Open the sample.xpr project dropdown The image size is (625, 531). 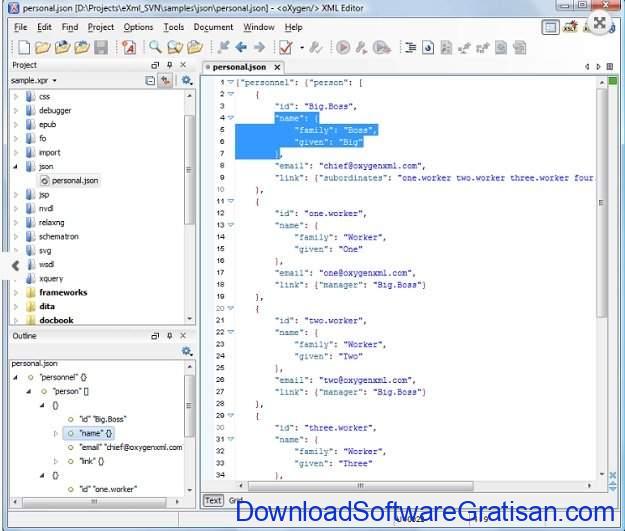point(55,81)
